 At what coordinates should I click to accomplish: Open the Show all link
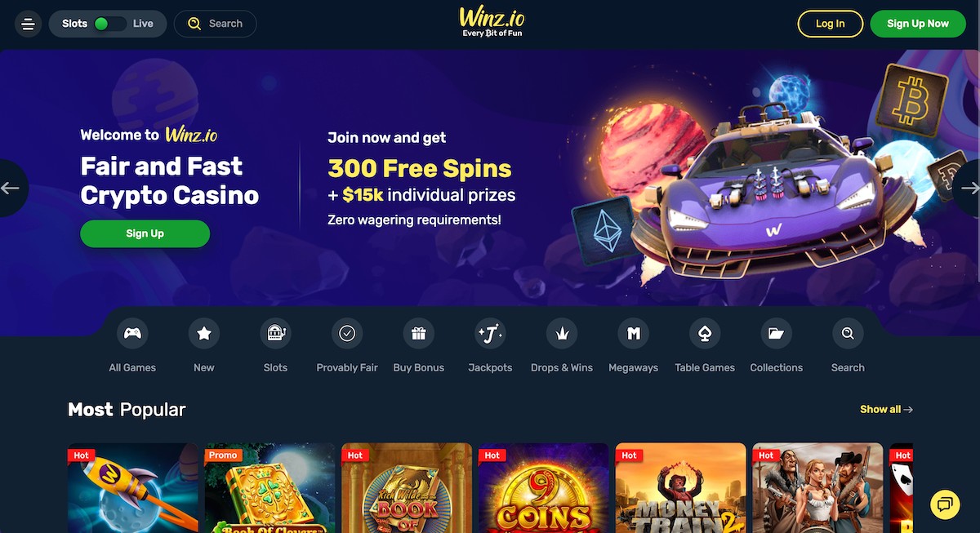[886, 409]
